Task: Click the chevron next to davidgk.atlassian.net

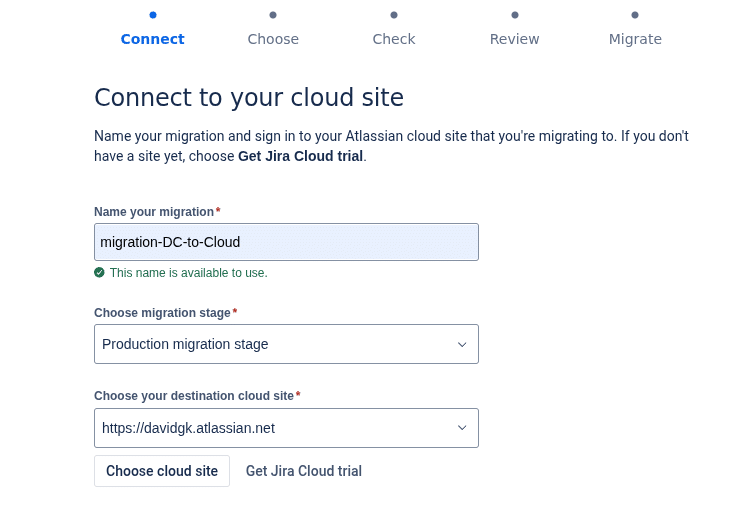Action: click(x=462, y=428)
